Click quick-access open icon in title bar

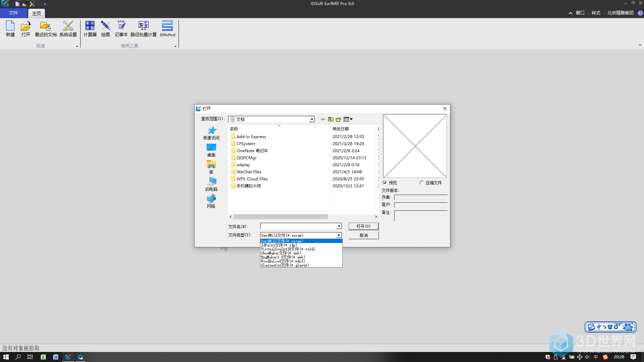coord(24,4)
